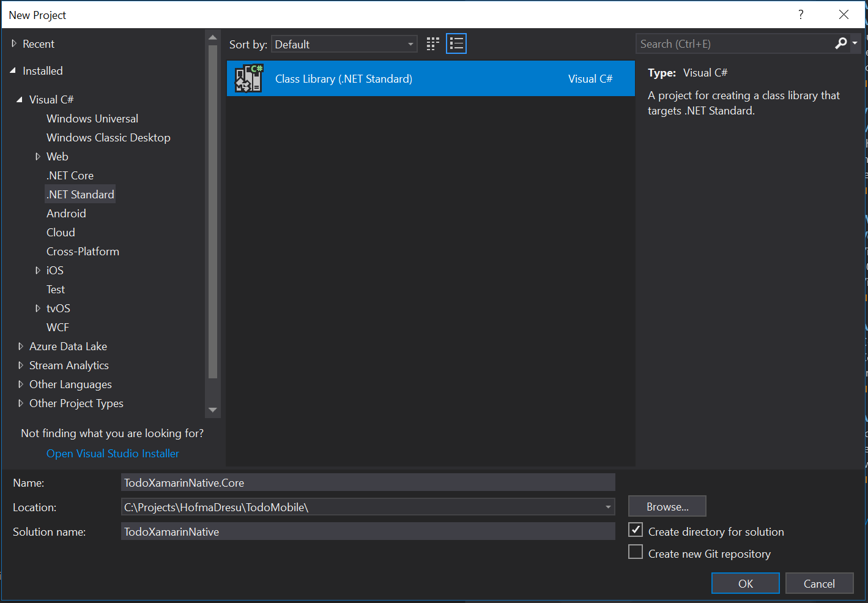This screenshot has height=603, width=868.
Task: Expand the Azure Data Lake node
Action: point(21,346)
